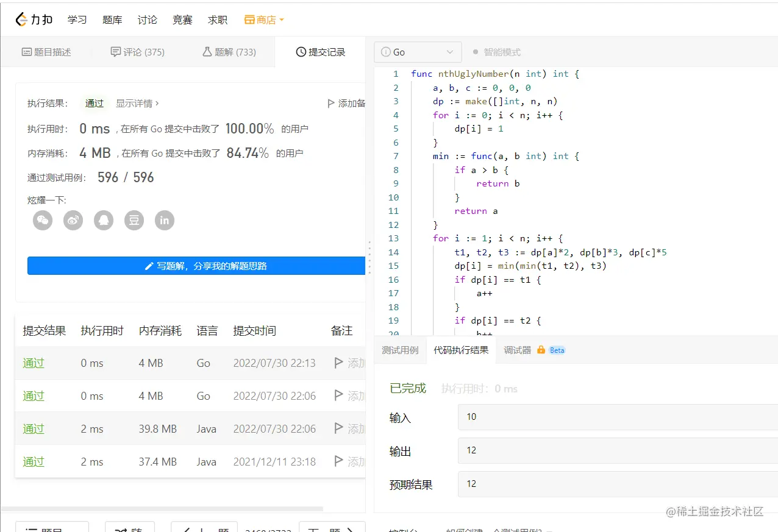
Task: Toggle 智能模式 smart mode
Action: (496, 52)
